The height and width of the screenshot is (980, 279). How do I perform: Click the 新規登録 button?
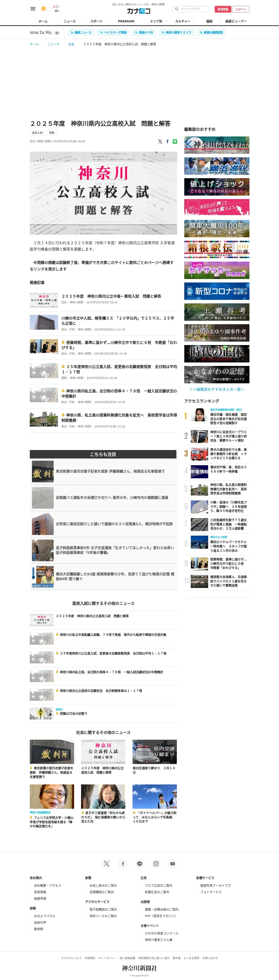(x=223, y=9)
